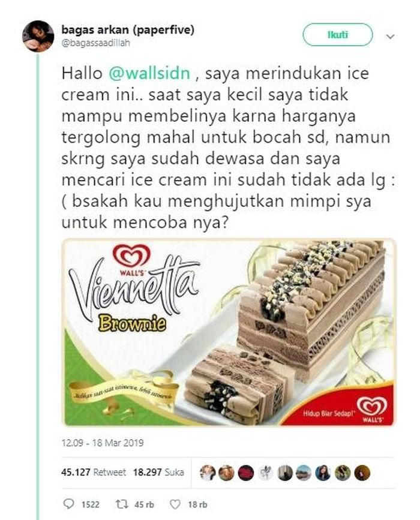This screenshot has width=420, height=520.
Task: Open the @bagassaadillah handle
Action: pos(96,43)
